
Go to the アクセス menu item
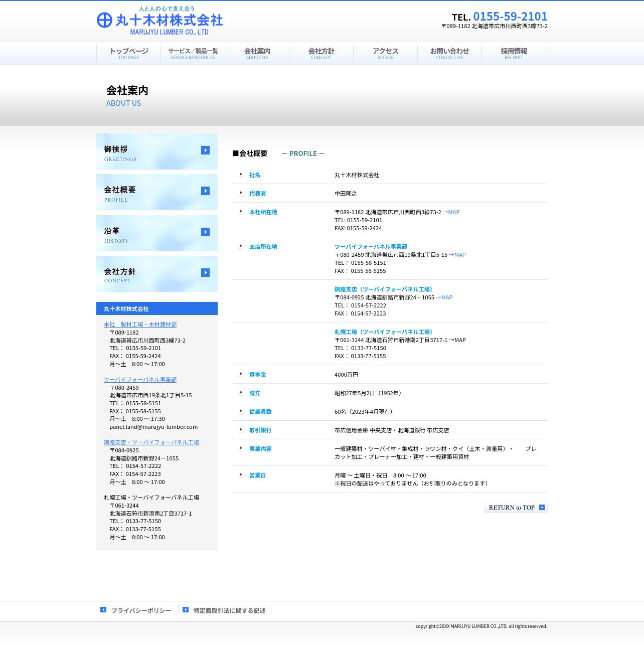[x=385, y=53]
